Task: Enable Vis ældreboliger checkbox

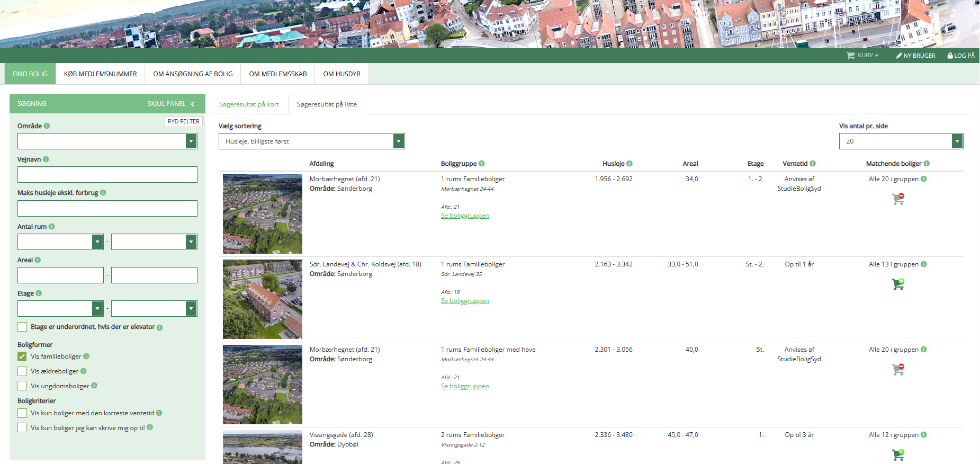Action: pos(22,371)
